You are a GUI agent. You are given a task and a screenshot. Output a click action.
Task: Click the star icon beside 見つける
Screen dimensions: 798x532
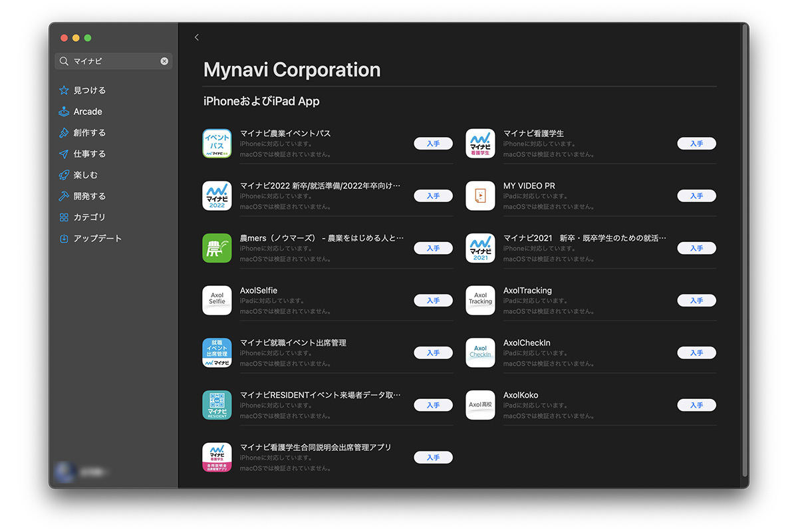click(x=64, y=90)
